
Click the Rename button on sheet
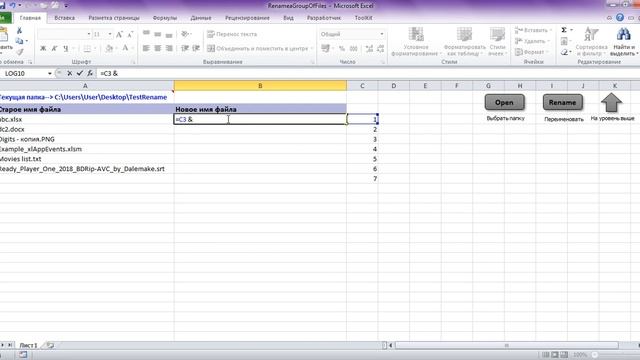[x=562, y=102]
